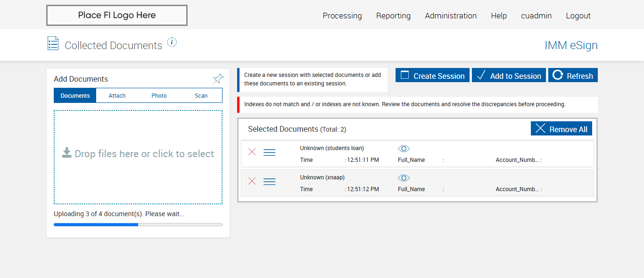Screen dimensions: 644x278
Task: Switch to the Attach tab
Action: [x=117, y=96]
